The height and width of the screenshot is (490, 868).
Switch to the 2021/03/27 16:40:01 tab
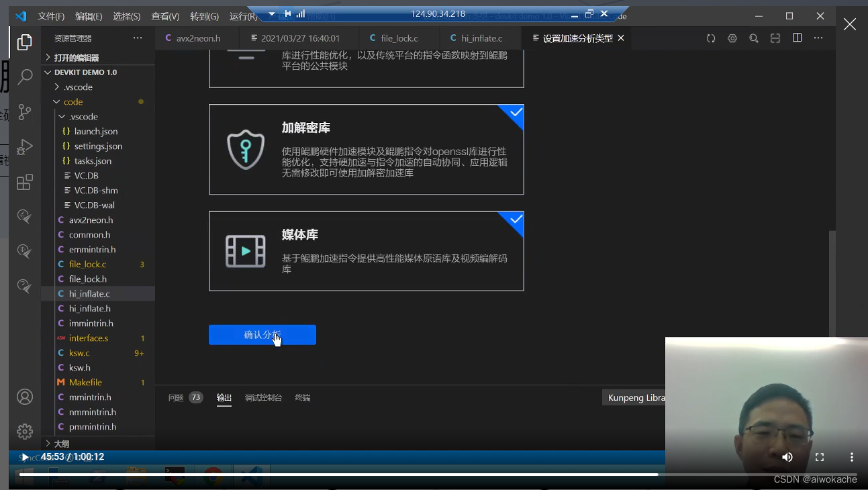[x=299, y=38]
